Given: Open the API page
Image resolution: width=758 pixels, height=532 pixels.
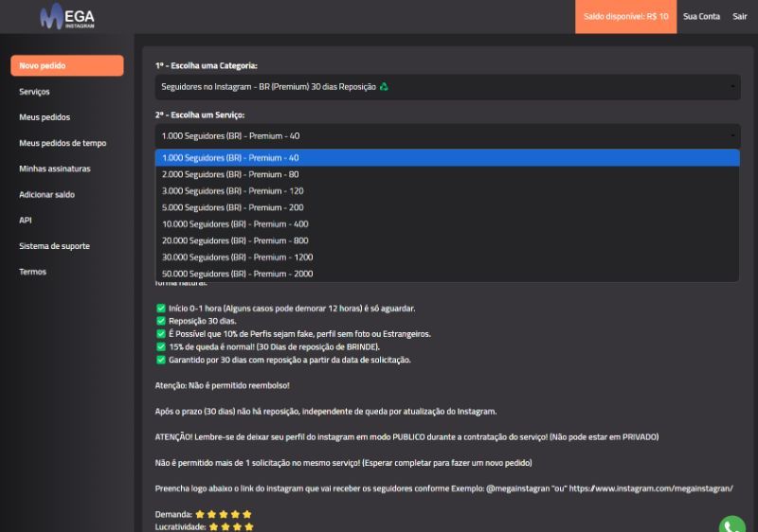Looking at the screenshot, I should coord(26,221).
